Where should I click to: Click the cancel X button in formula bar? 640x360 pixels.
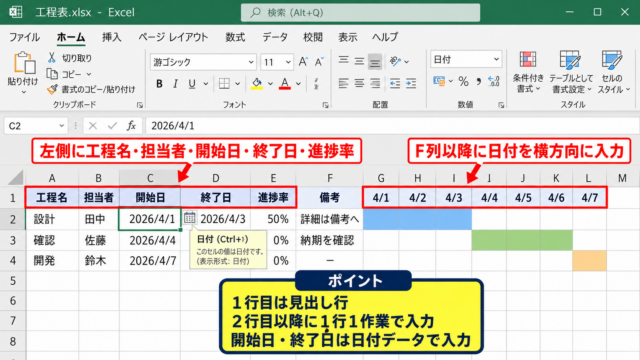[x=93, y=126]
